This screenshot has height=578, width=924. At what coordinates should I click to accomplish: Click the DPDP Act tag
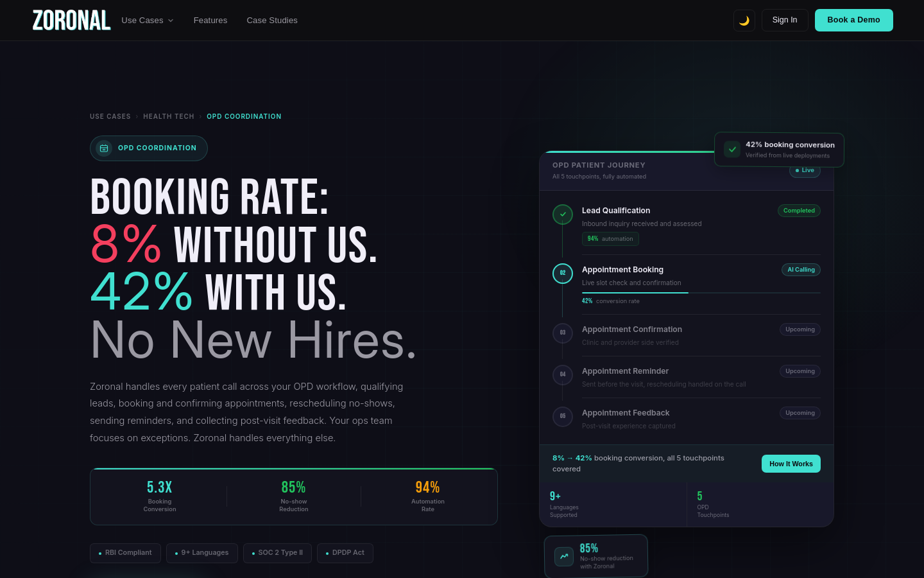(x=345, y=553)
